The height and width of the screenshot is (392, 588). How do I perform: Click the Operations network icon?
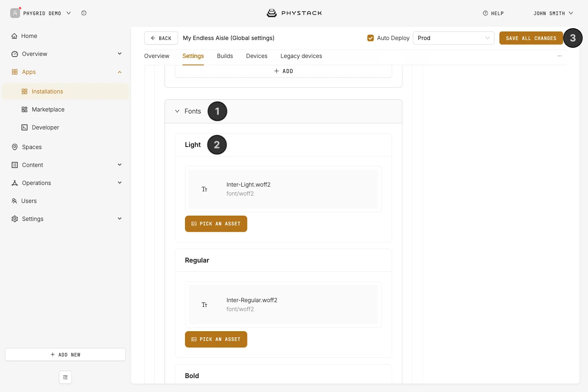pos(15,183)
